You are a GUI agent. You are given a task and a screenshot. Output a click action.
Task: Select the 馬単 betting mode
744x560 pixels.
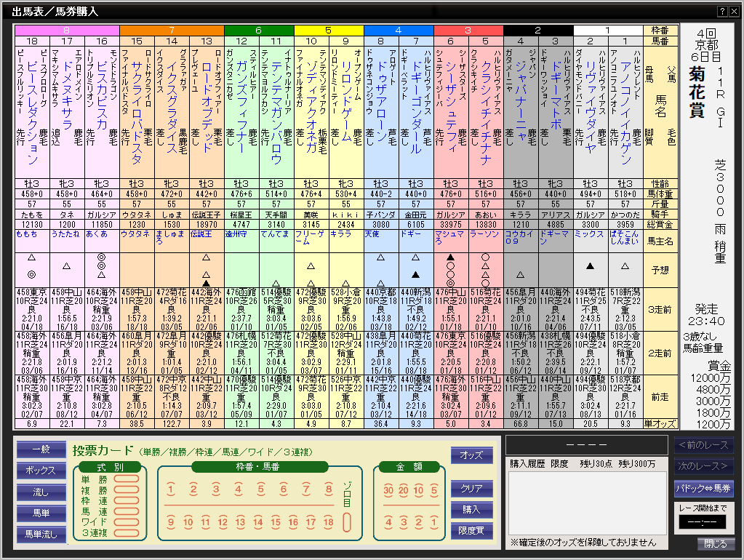(x=41, y=513)
